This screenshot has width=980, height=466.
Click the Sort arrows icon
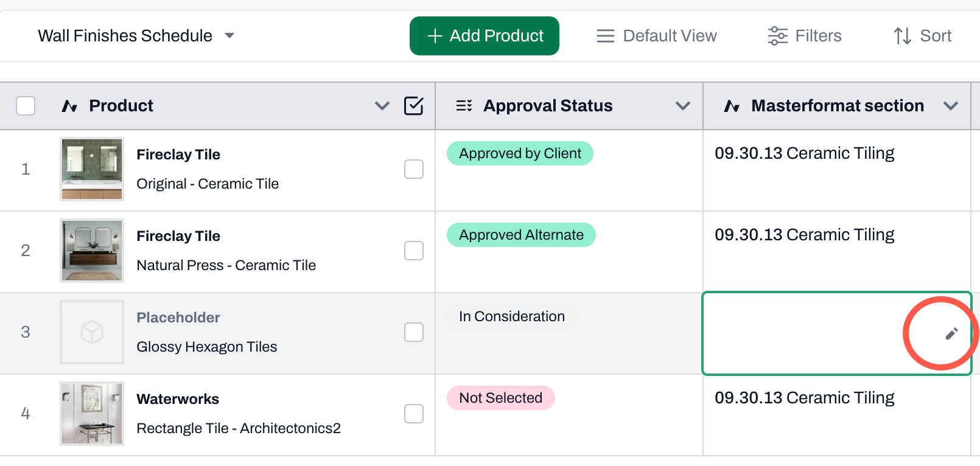[902, 36]
